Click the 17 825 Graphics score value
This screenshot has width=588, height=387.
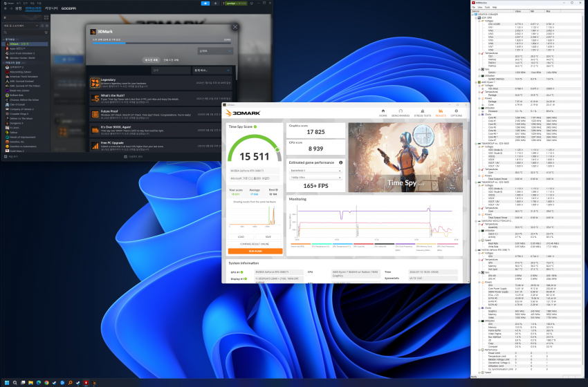pos(315,132)
